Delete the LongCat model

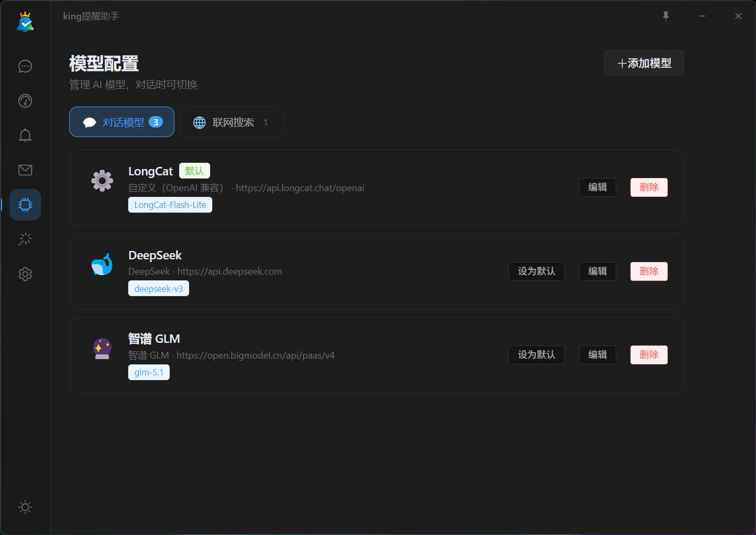[649, 187]
